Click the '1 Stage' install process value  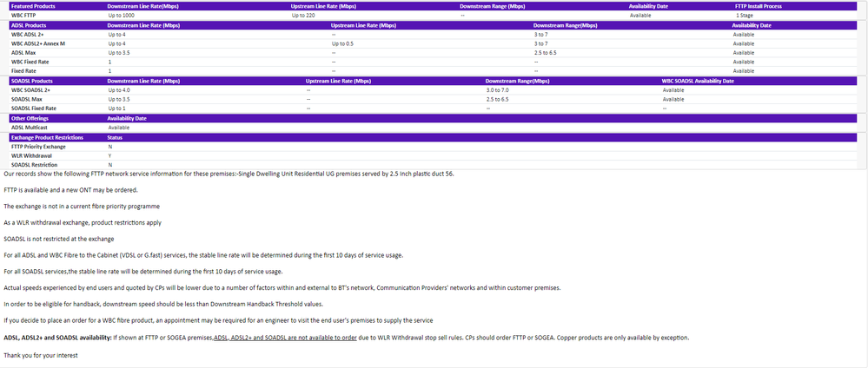tap(745, 16)
